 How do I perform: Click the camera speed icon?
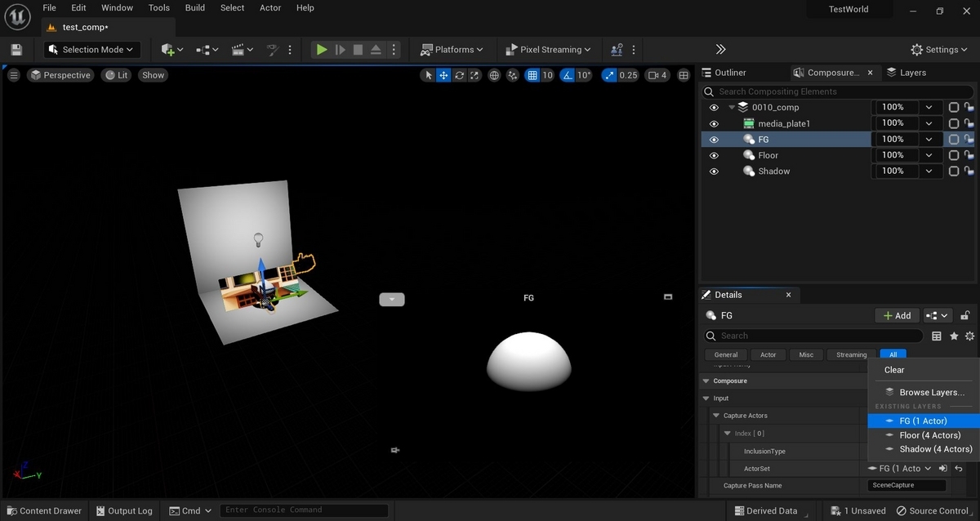pos(653,75)
